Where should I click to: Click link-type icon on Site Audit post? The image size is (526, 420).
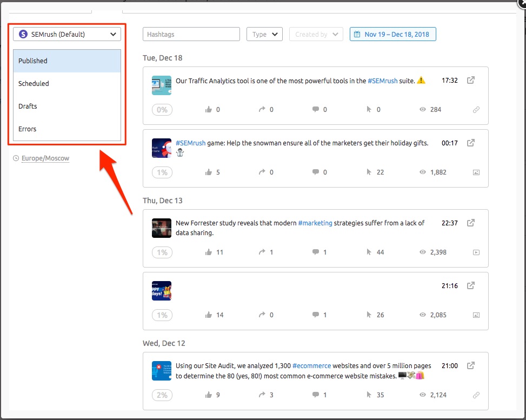[x=476, y=395]
